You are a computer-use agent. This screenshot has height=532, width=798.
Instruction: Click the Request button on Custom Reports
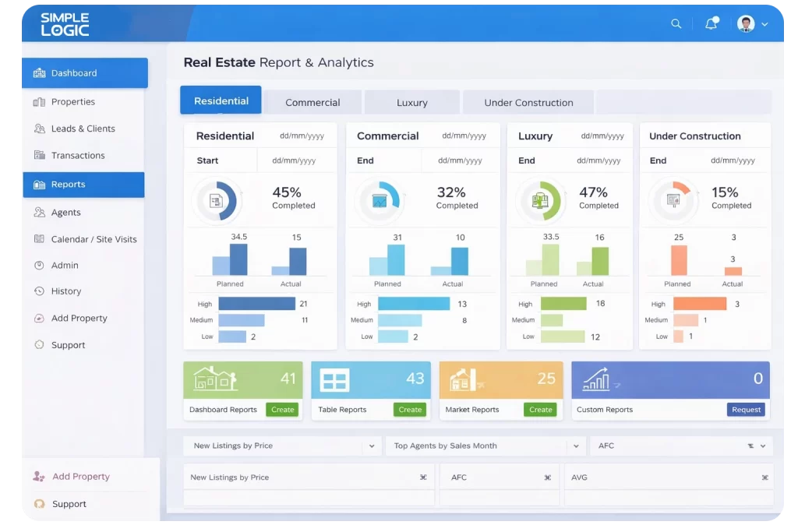(x=745, y=409)
